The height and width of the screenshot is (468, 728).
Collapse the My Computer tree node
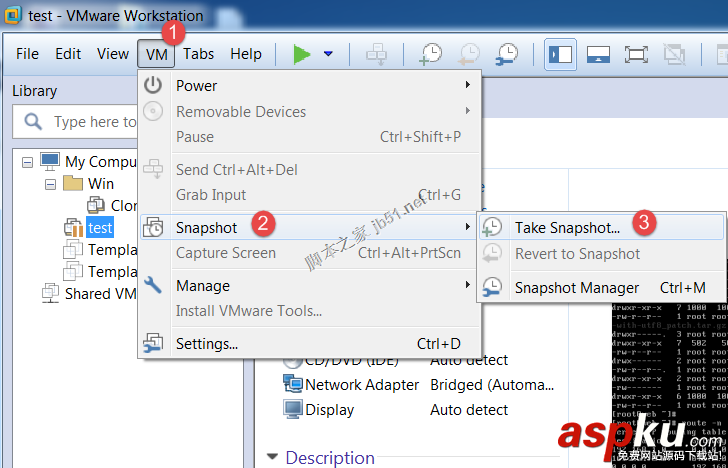click(x=28, y=162)
